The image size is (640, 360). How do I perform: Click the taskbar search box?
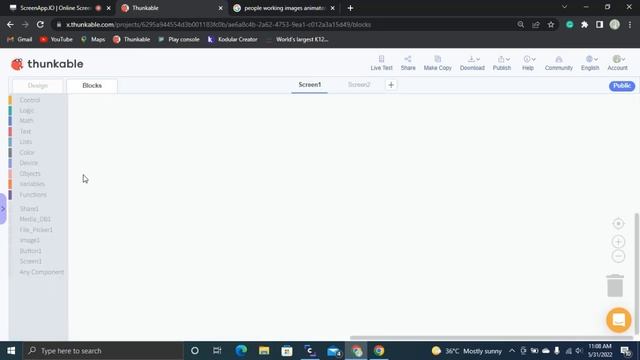click(x=103, y=351)
